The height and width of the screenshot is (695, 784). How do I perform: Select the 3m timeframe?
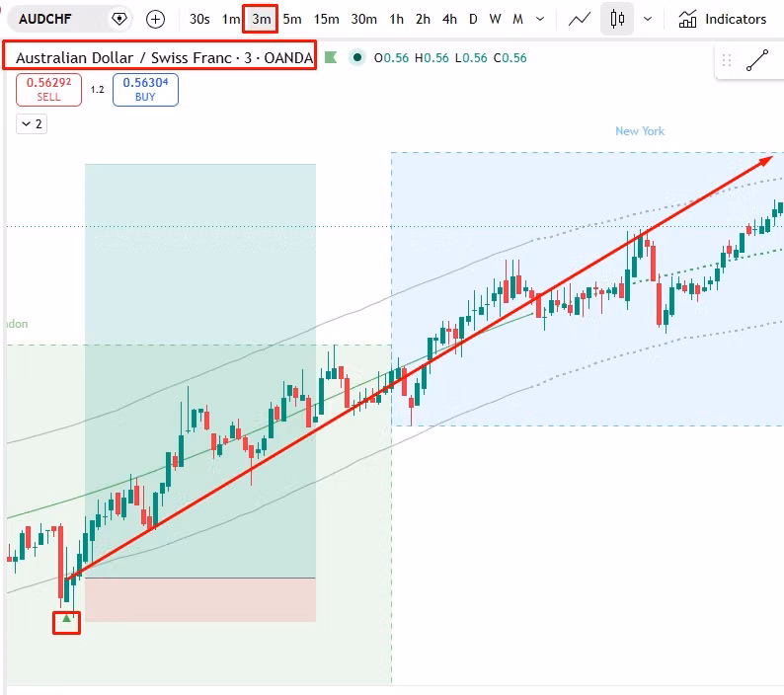(261, 19)
